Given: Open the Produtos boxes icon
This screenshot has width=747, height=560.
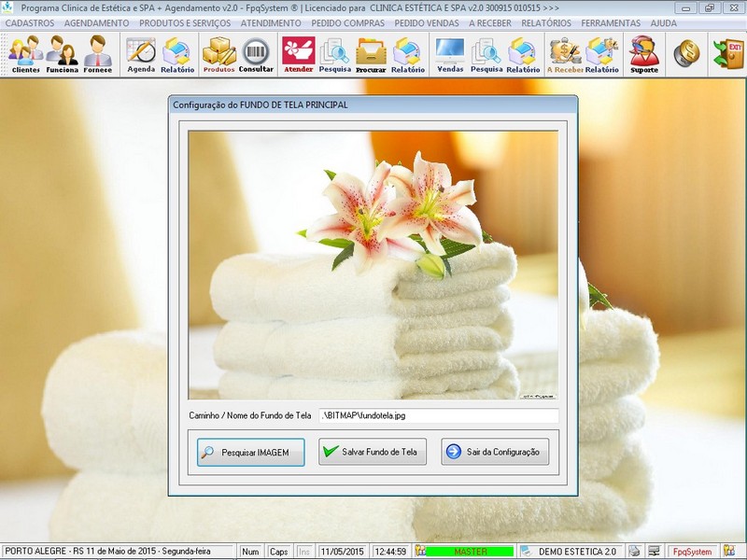Looking at the screenshot, I should coord(218,55).
